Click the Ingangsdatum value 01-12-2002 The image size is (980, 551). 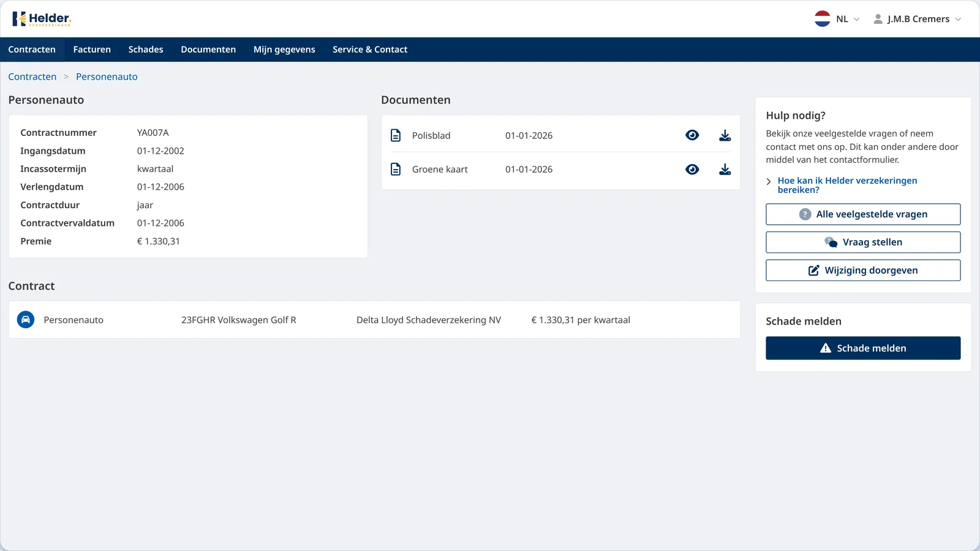pyautogui.click(x=160, y=151)
